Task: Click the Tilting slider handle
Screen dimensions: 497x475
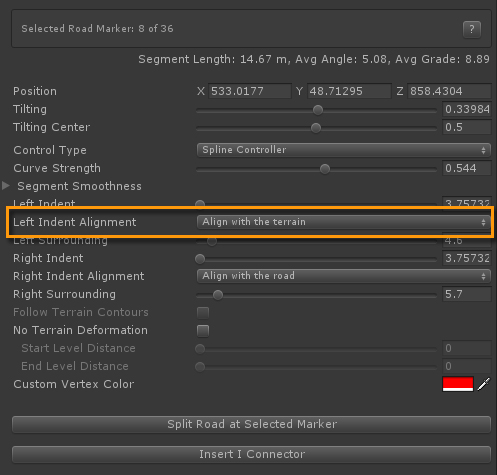Action: pos(318,110)
